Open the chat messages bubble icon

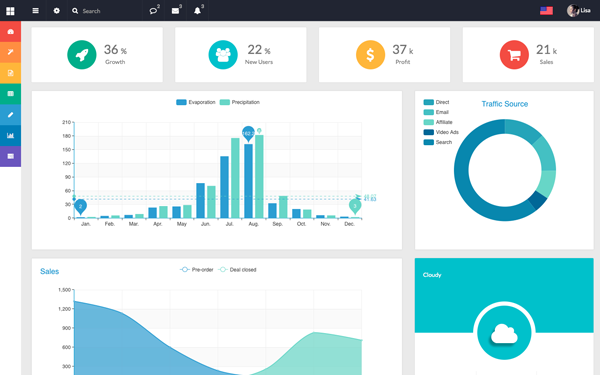[x=154, y=11]
